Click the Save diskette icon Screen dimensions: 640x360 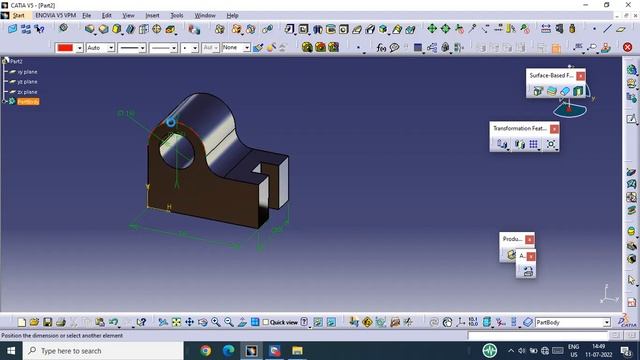pyautogui.click(x=48, y=322)
